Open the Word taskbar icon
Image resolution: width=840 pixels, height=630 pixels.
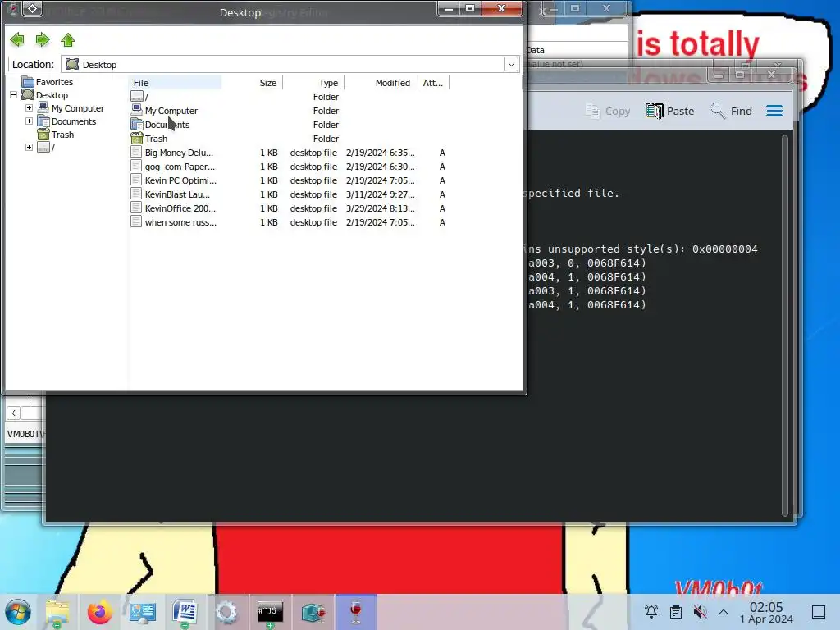pyautogui.click(x=185, y=612)
